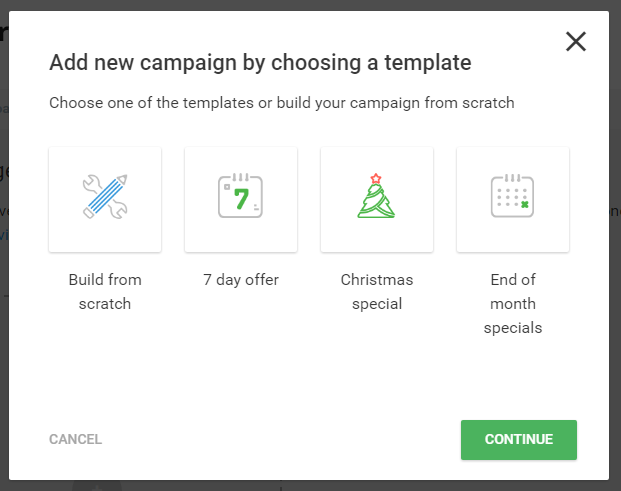Viewport: 621px width, 491px height.
Task: Choose the calendar 7 icon
Action: click(240, 196)
